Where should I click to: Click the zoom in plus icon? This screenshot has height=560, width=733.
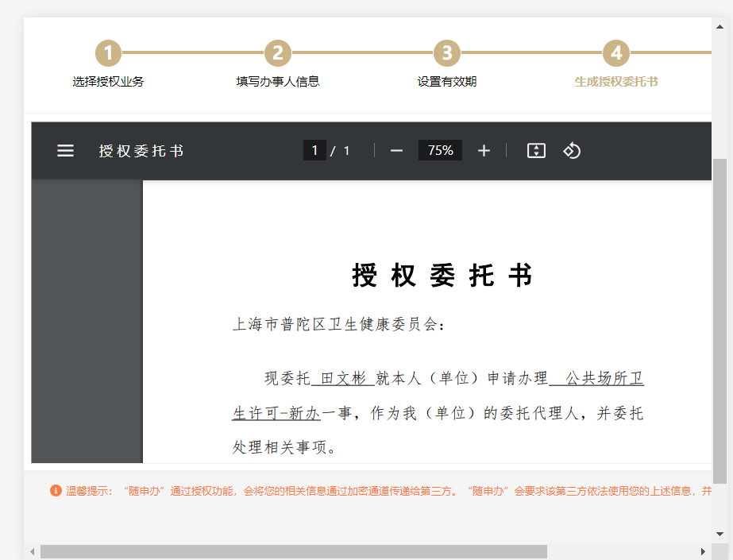point(484,151)
